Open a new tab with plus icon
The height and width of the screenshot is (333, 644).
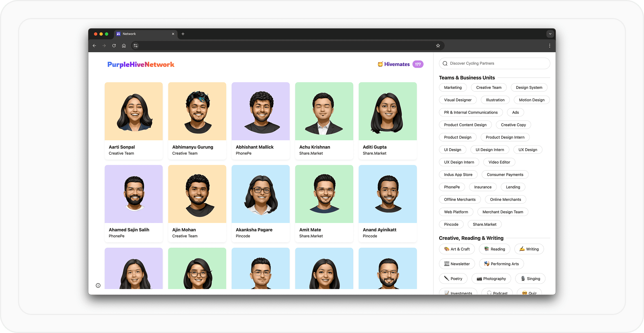[183, 34]
